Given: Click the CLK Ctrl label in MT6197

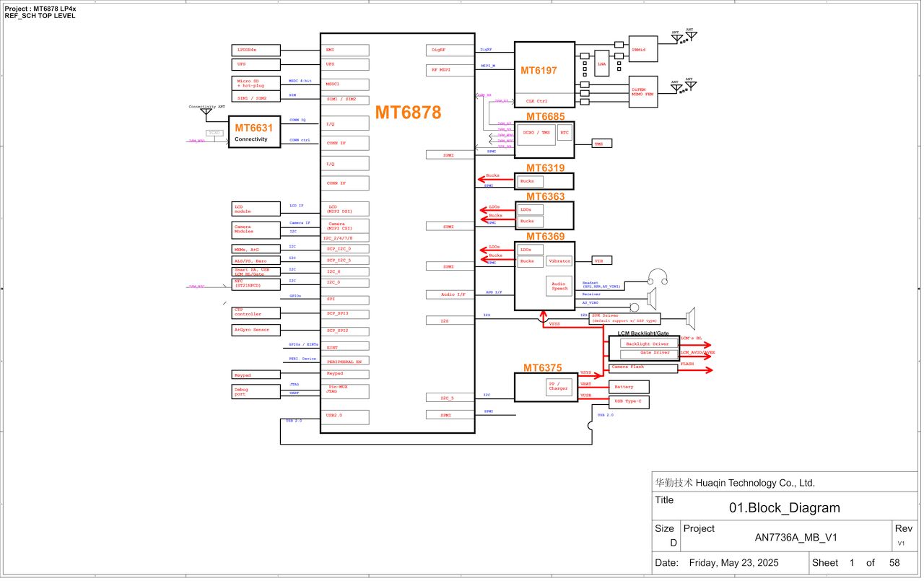Looking at the screenshot, I should [x=536, y=101].
